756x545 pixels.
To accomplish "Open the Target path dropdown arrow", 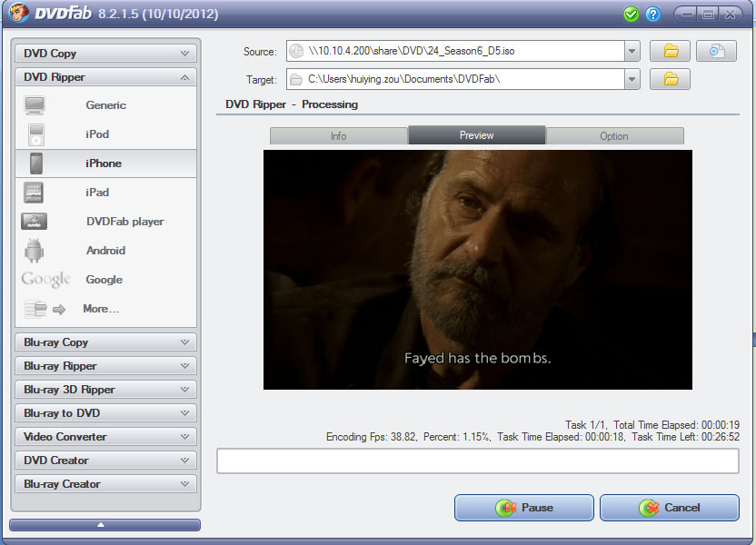I will click(x=632, y=80).
